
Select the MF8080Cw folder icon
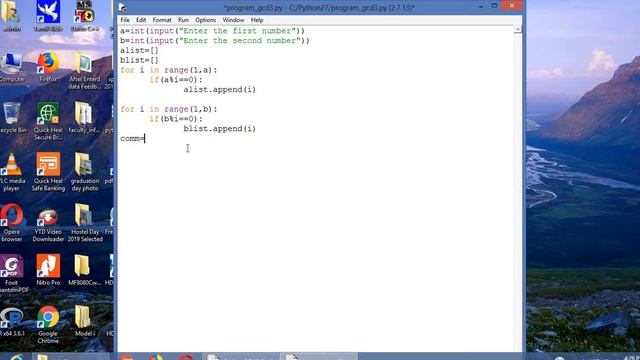click(x=84, y=270)
